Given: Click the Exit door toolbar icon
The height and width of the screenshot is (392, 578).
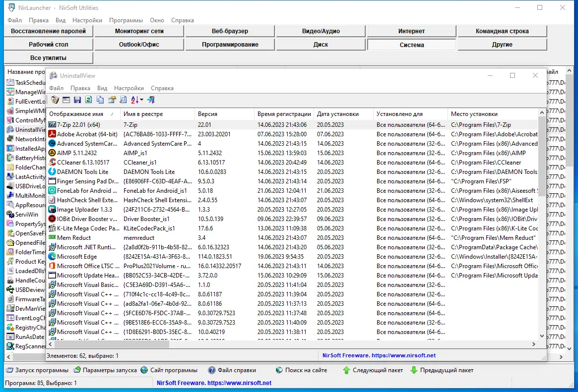Looking at the screenshot, I should click(151, 100).
